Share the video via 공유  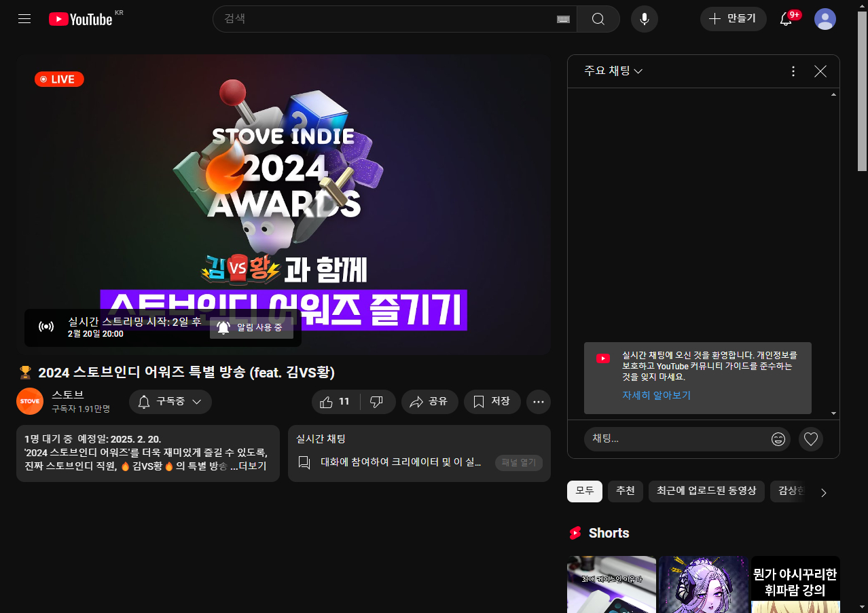click(x=430, y=402)
